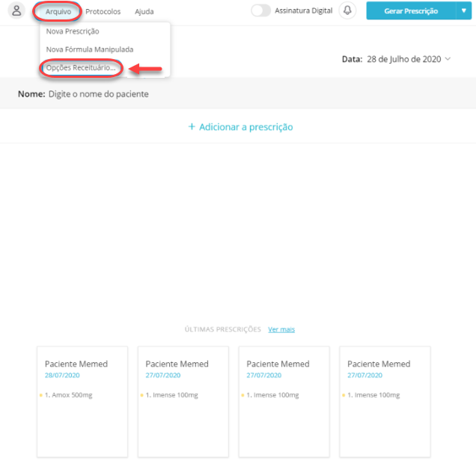Click the plus icon beside Adicionar a prescrição
The image size is (476, 464).
(x=192, y=126)
